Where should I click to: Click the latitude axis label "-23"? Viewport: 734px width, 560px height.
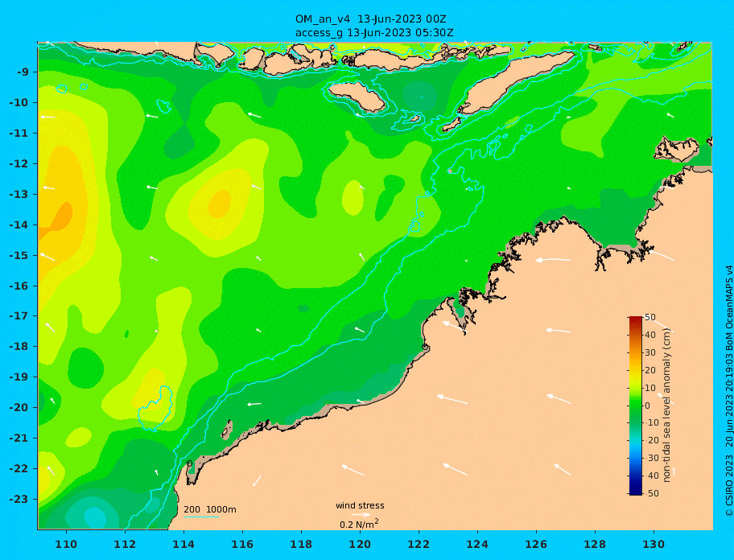click(19, 499)
